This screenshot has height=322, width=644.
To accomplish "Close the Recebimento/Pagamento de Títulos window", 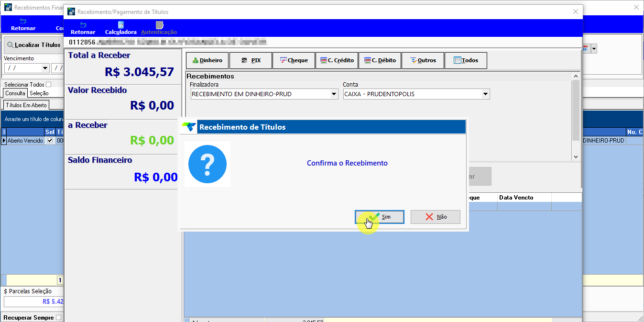I will (575, 11).
